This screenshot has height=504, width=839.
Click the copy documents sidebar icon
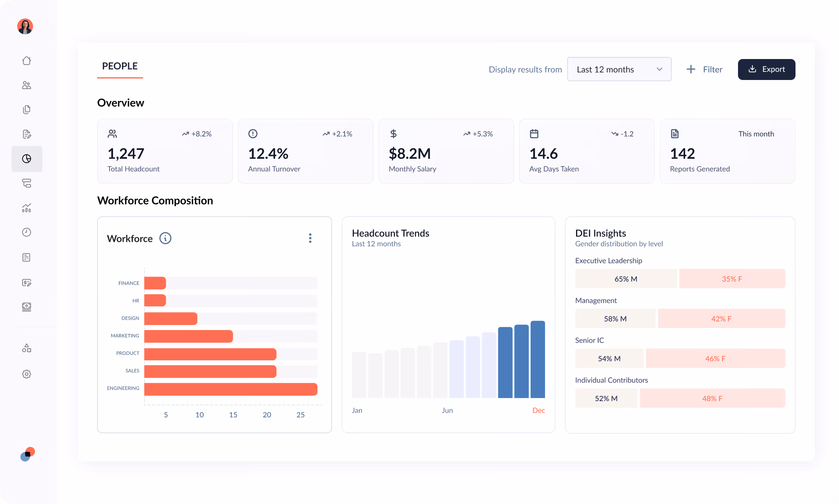click(x=26, y=109)
